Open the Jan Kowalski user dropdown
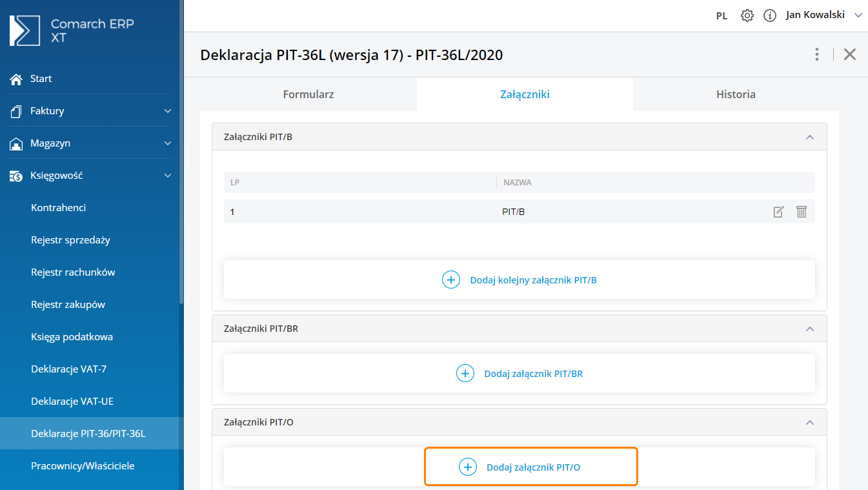 823,15
